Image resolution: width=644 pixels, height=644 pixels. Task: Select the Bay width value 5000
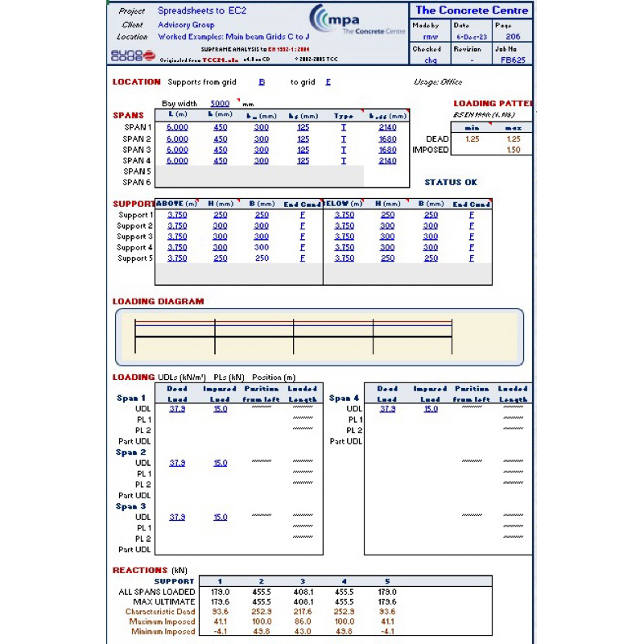[220, 104]
